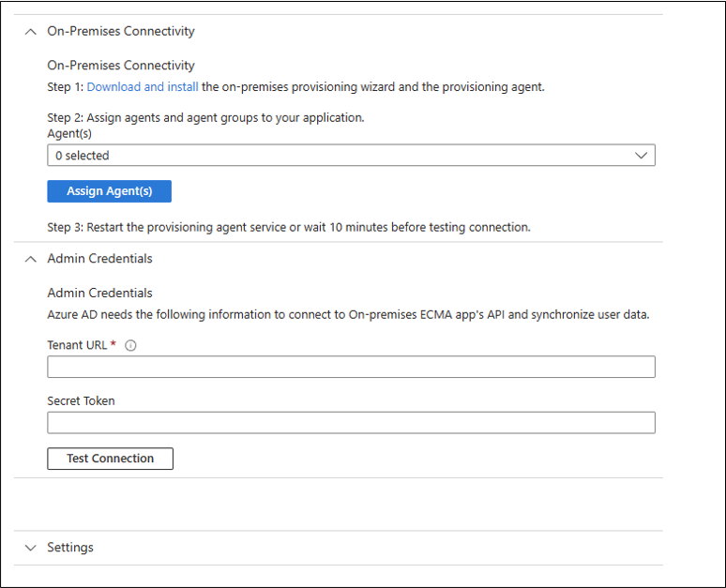This screenshot has width=726, height=588.
Task: Collapse Admin Credentials section chevron
Action: click(x=31, y=259)
